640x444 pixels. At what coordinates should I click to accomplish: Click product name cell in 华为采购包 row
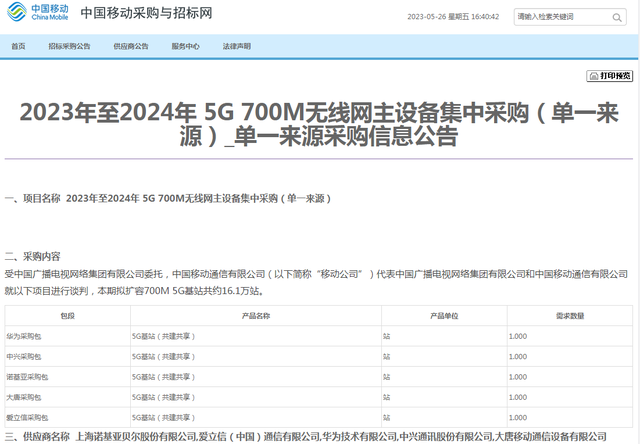pos(256,336)
